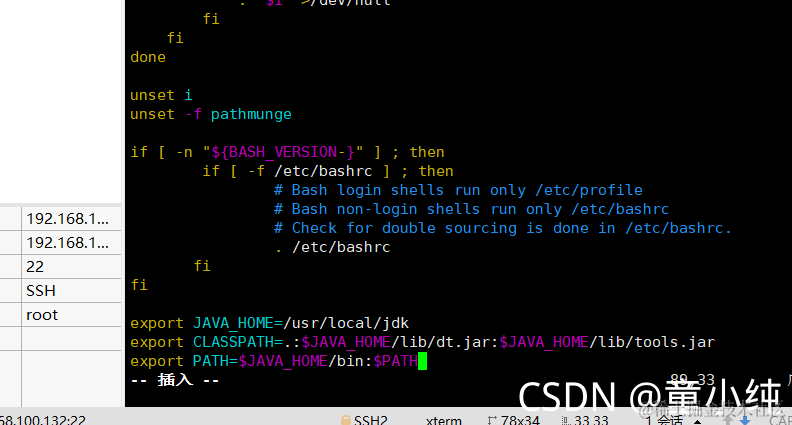Click the '1 会话' session count
The height and width of the screenshot is (425, 792).
[x=664, y=420]
